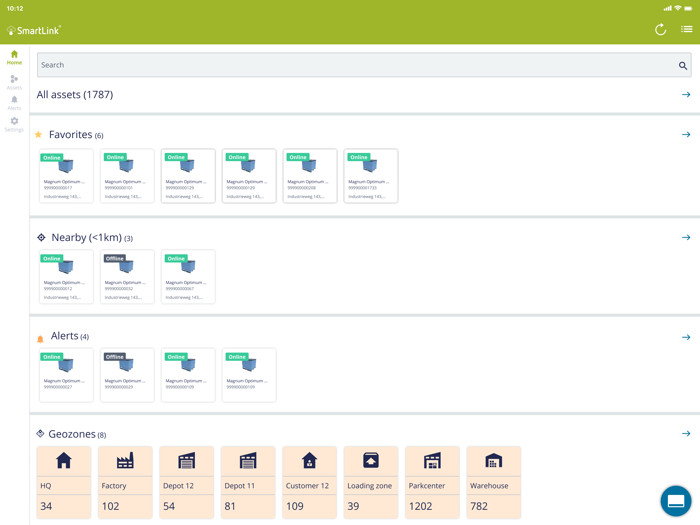Select the Loading zone geozone icon
The height and width of the screenshot is (525, 700).
click(371, 460)
